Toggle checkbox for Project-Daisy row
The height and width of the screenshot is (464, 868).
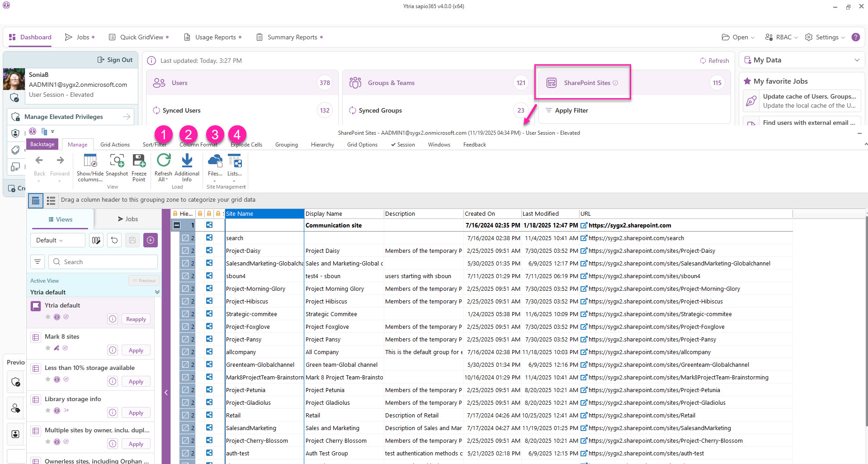point(185,251)
